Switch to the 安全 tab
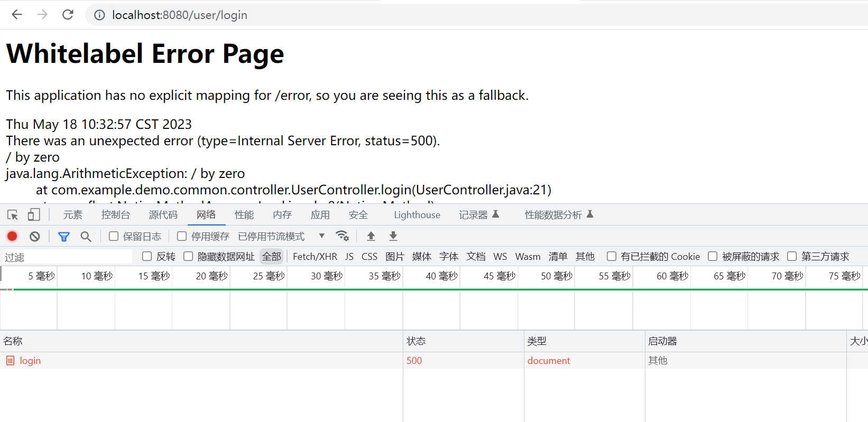This screenshot has height=422, width=868. pyautogui.click(x=358, y=215)
